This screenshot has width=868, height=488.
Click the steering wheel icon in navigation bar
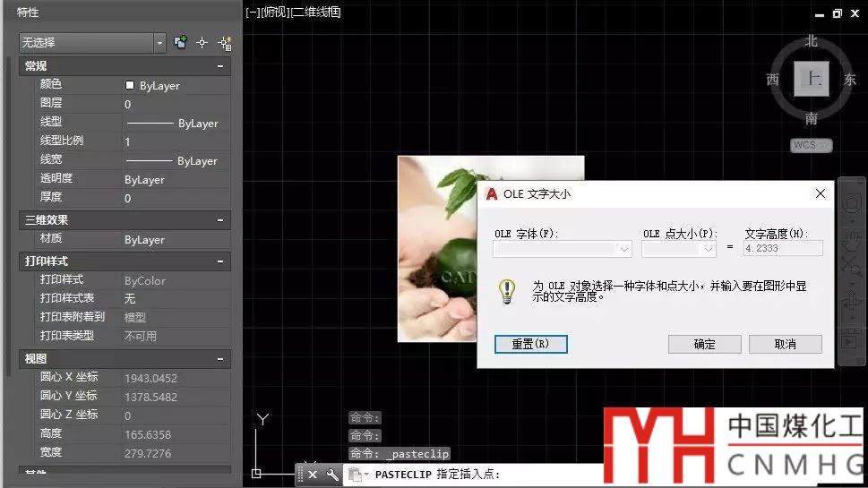point(851,204)
